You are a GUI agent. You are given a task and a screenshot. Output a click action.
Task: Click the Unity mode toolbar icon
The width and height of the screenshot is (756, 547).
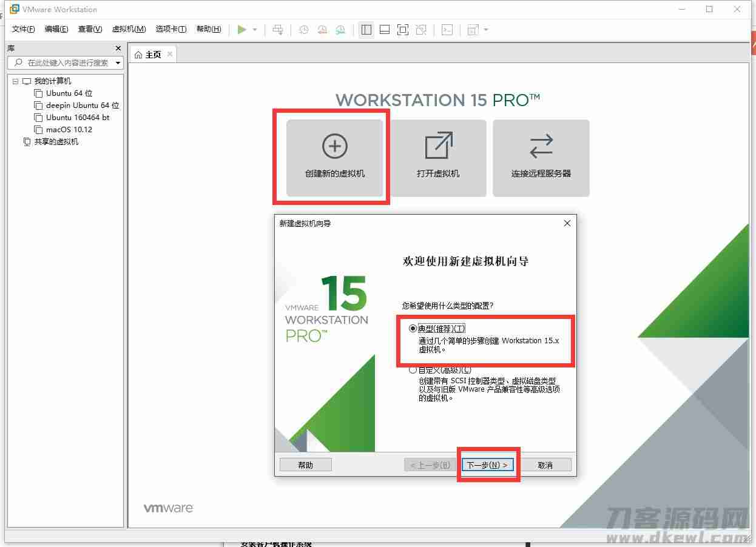(x=422, y=30)
